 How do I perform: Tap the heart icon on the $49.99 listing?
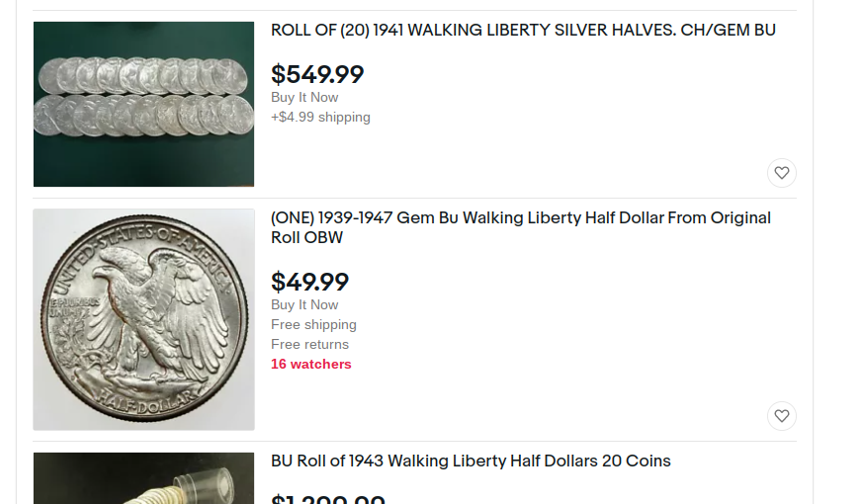point(781,416)
